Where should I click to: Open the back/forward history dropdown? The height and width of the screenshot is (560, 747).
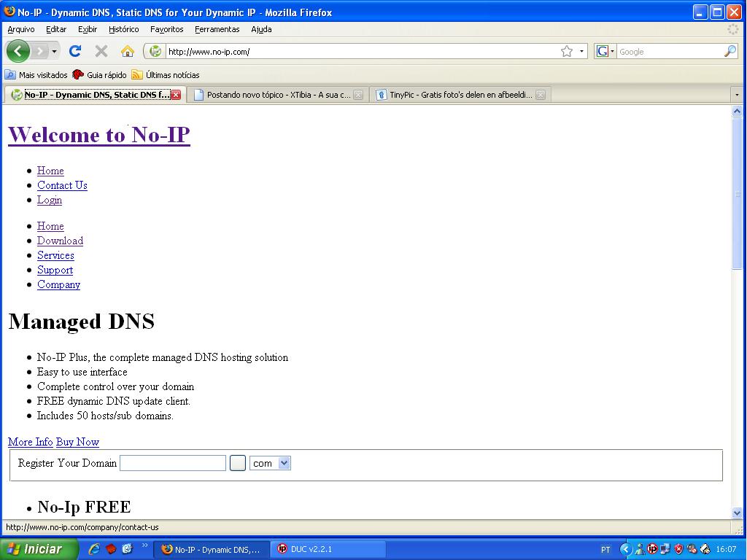pyautogui.click(x=54, y=51)
